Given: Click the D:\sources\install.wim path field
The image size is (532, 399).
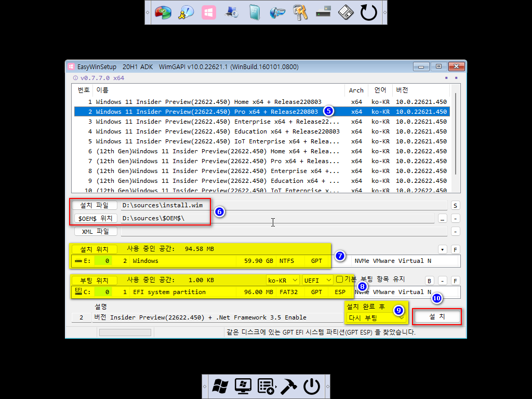Looking at the screenshot, I should (284, 205).
